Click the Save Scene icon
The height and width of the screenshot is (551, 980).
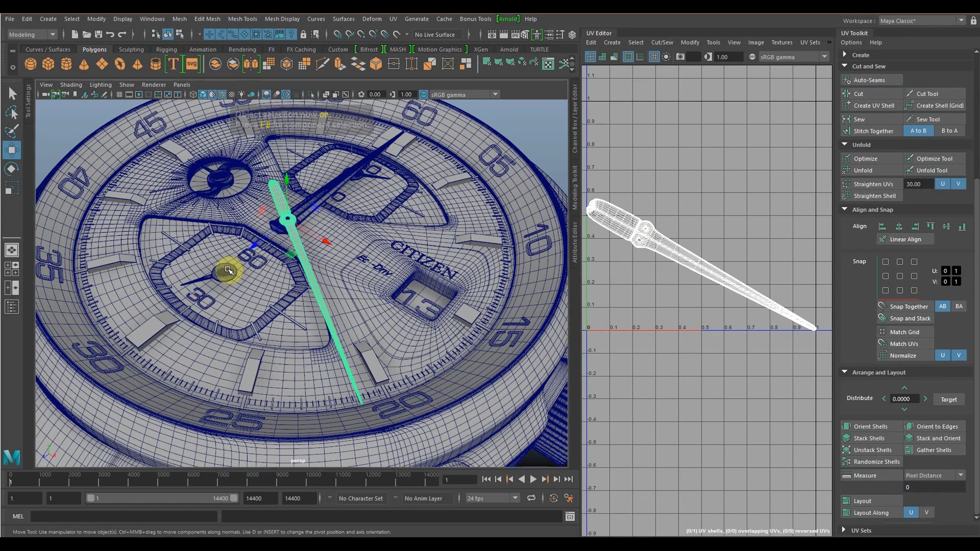tap(98, 34)
